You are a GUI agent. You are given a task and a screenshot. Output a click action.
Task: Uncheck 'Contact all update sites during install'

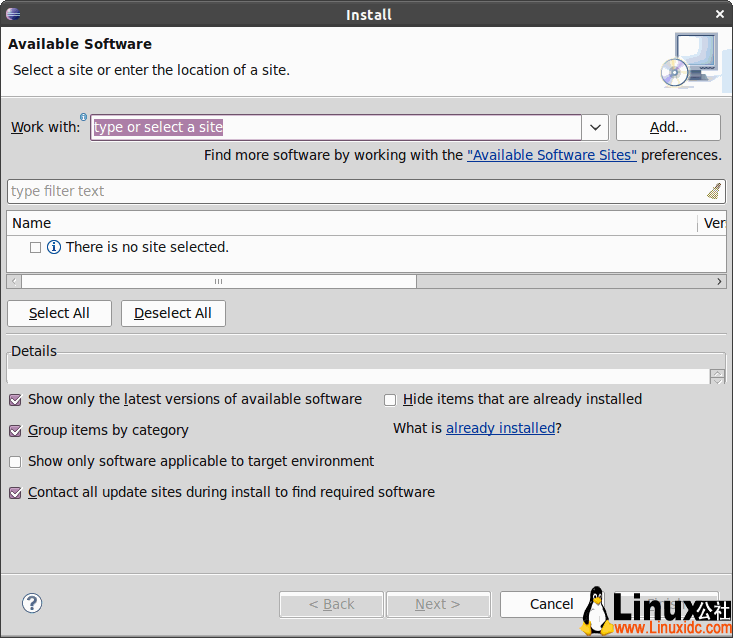pyautogui.click(x=15, y=492)
